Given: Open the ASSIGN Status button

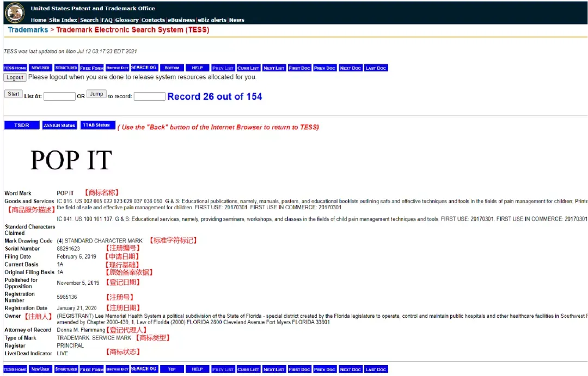Looking at the screenshot, I should [x=60, y=125].
